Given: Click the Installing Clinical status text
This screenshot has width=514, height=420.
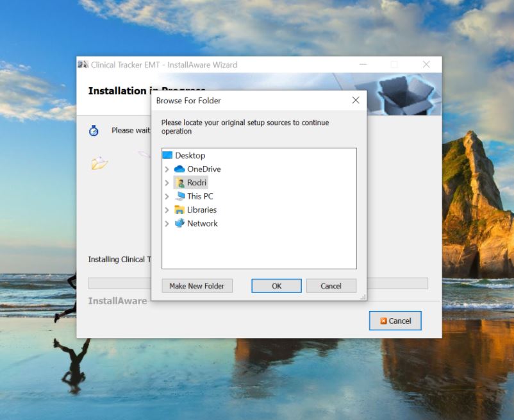Looking at the screenshot, I should (120, 259).
